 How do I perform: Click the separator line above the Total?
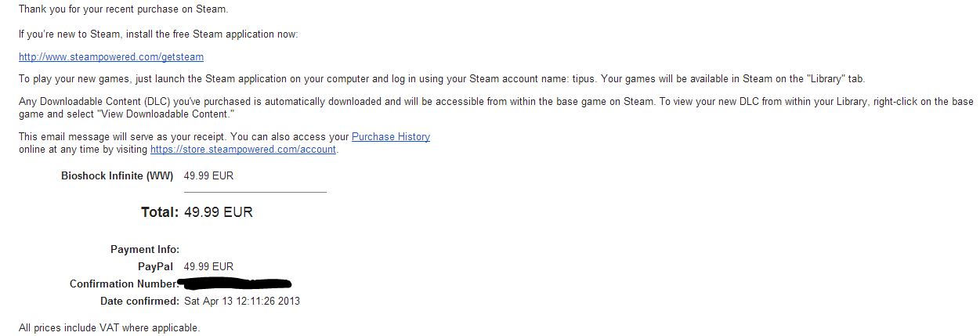click(255, 192)
